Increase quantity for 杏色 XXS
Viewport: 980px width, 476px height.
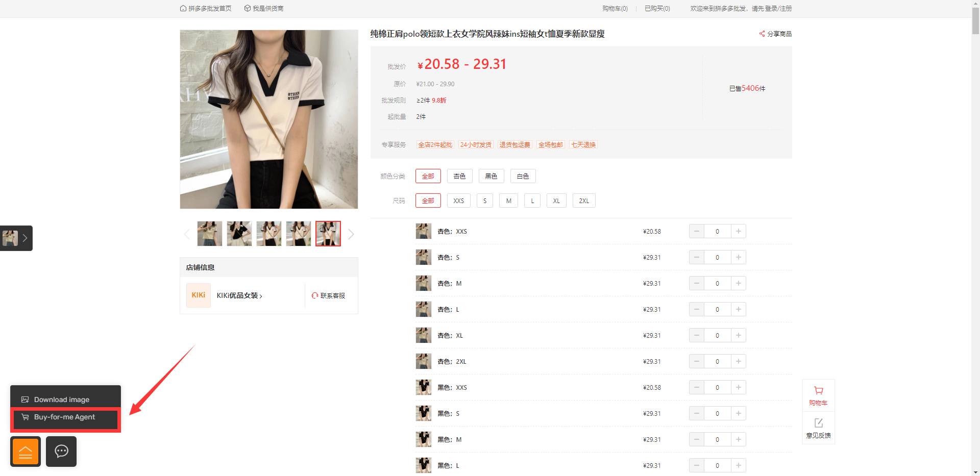739,231
